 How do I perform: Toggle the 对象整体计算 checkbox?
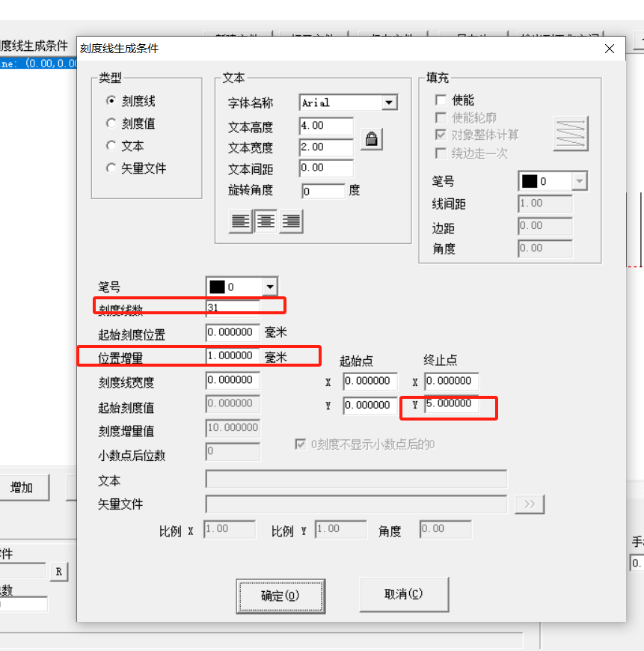(441, 135)
